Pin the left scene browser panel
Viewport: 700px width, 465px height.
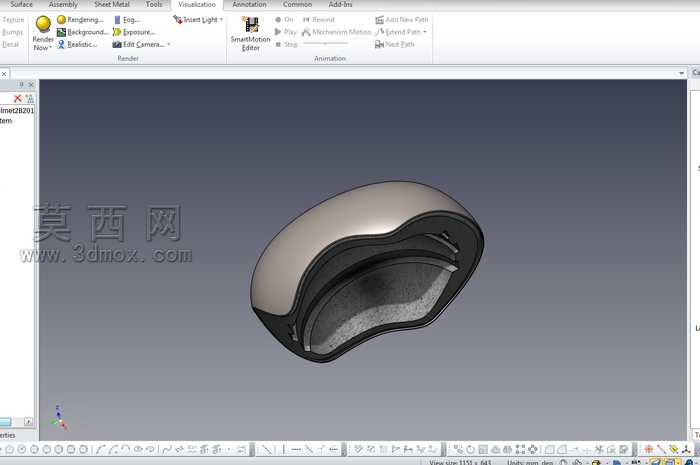tap(21, 84)
